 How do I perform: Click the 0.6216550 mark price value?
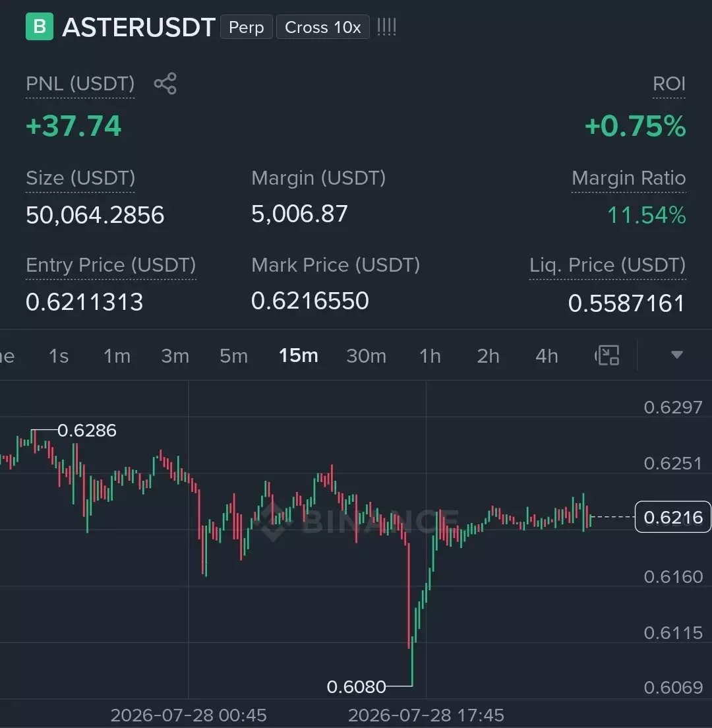coord(310,301)
